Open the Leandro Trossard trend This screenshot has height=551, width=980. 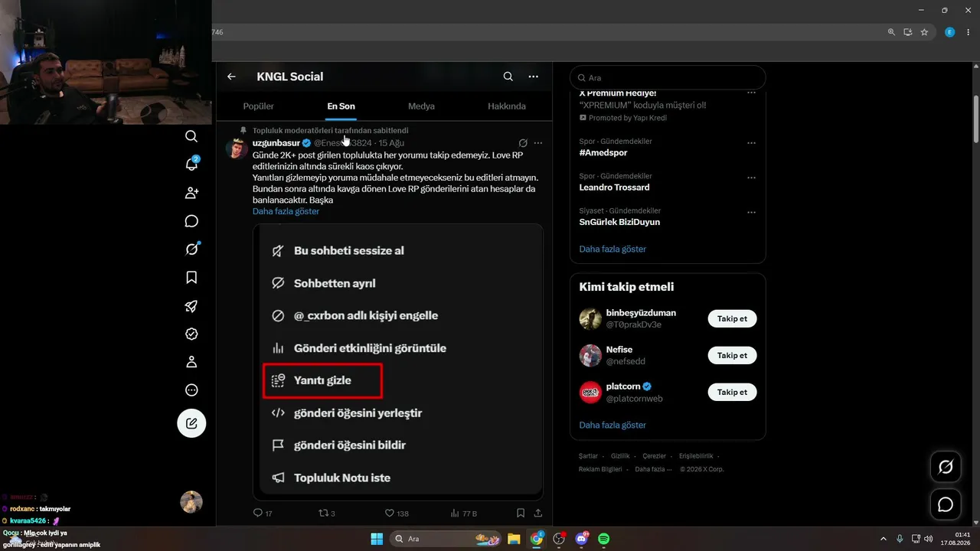pos(614,187)
